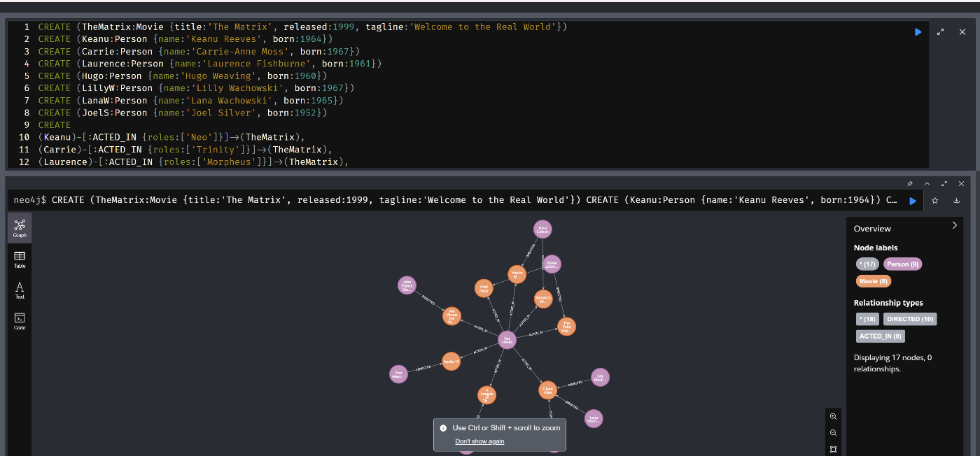Save the query as a favorite star
980x456 pixels.
pos(934,201)
